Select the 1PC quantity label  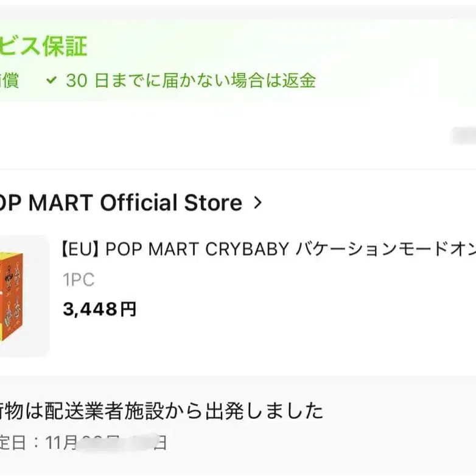point(79,280)
